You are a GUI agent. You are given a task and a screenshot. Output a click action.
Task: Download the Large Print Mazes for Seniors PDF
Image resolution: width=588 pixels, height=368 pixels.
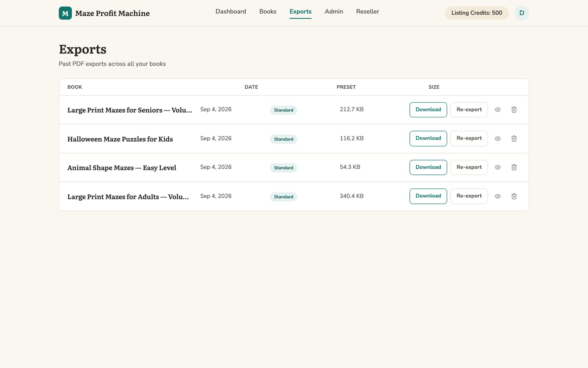point(428,110)
